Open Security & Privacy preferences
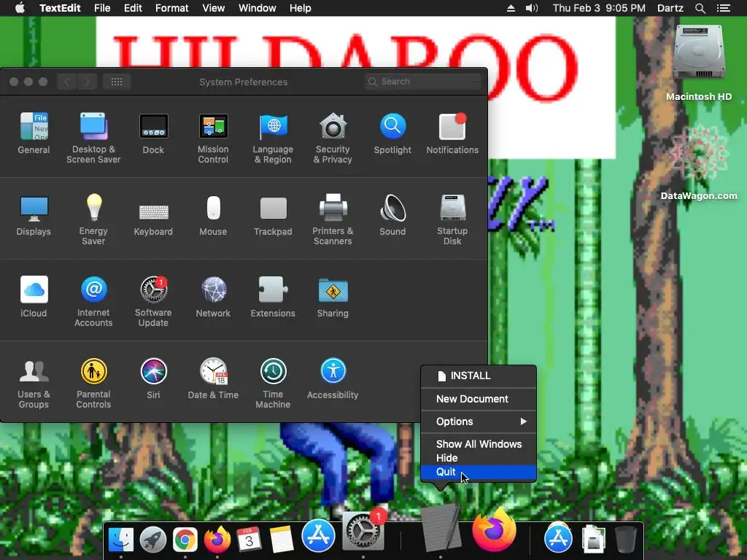This screenshot has height=560, width=747. click(x=333, y=138)
